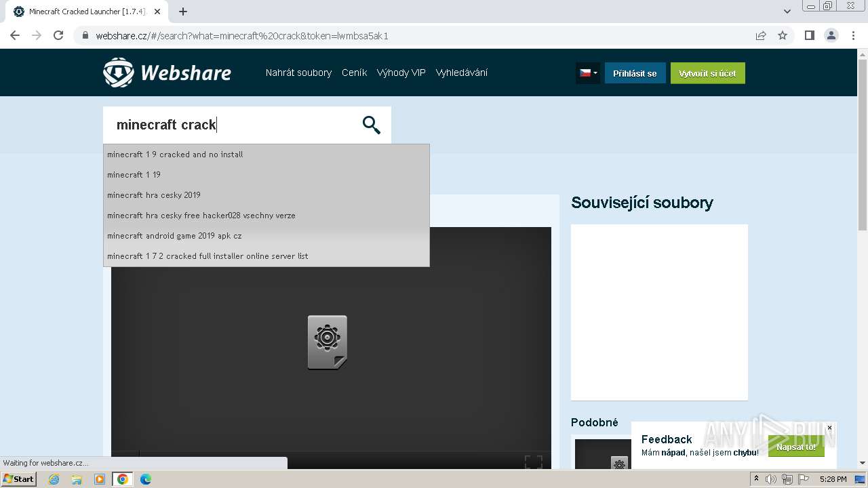
Task: Open network icon in system tray
Action: (787, 479)
